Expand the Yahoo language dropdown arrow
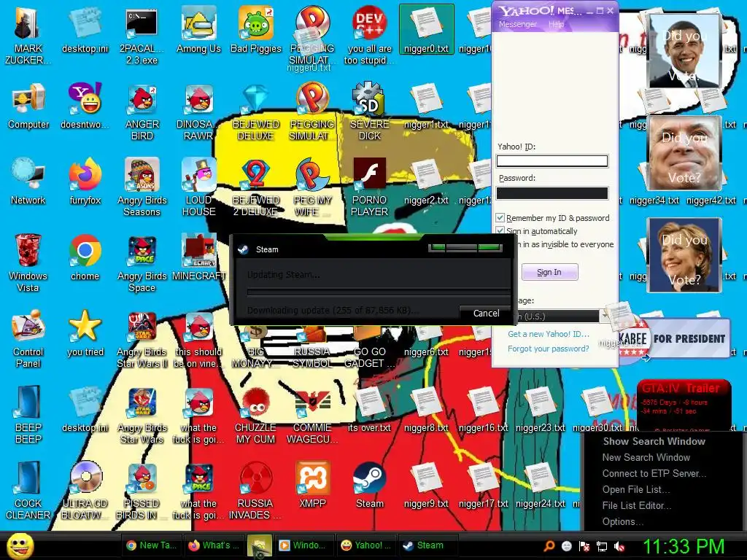 (x=604, y=316)
